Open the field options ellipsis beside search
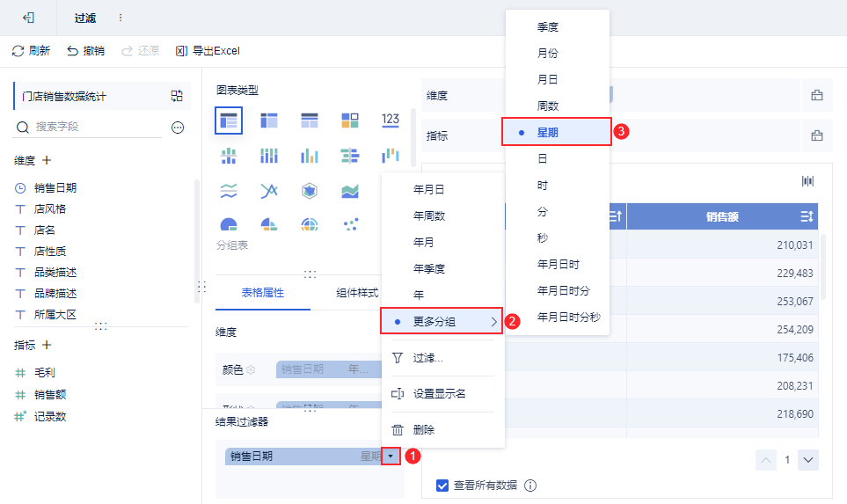Viewport: 847px width, 504px height. point(178,128)
